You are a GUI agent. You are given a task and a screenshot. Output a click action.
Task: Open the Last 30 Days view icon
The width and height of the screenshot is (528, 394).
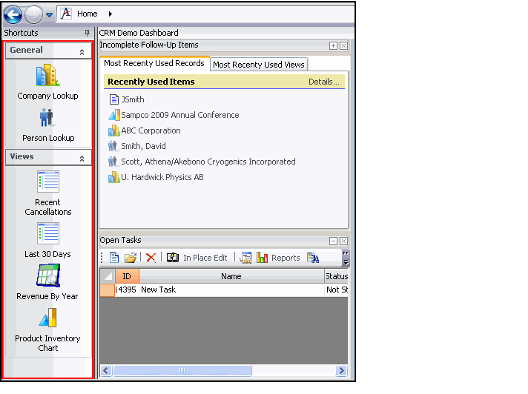point(48,233)
